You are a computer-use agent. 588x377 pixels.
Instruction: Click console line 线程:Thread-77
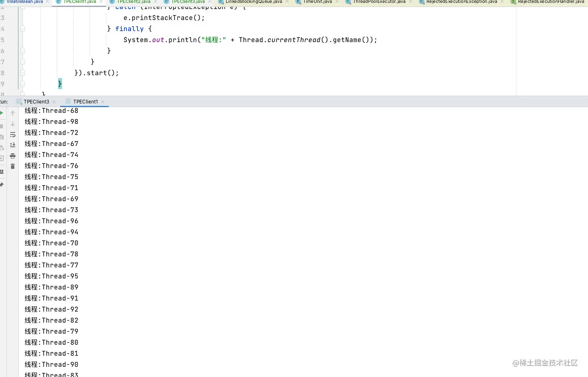point(52,265)
